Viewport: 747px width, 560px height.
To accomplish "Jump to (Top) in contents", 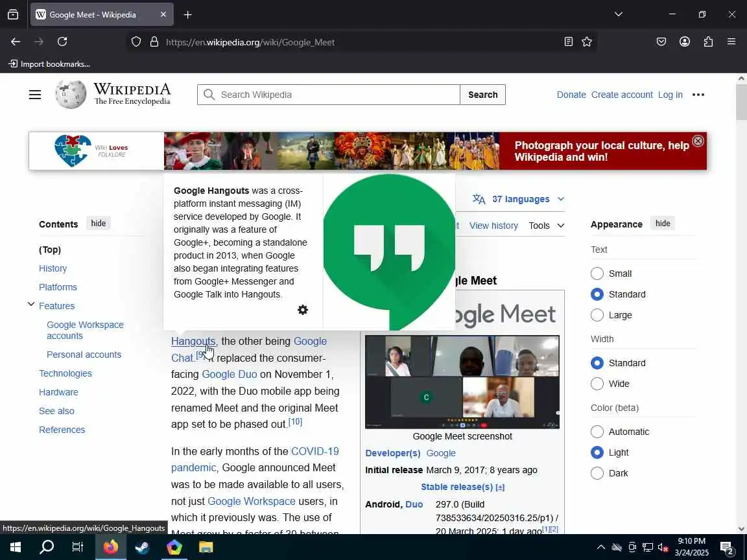I will point(50,250).
